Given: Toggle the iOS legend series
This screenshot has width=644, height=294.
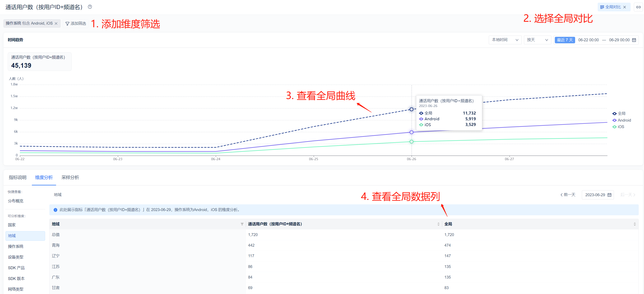Looking at the screenshot, I should point(618,127).
